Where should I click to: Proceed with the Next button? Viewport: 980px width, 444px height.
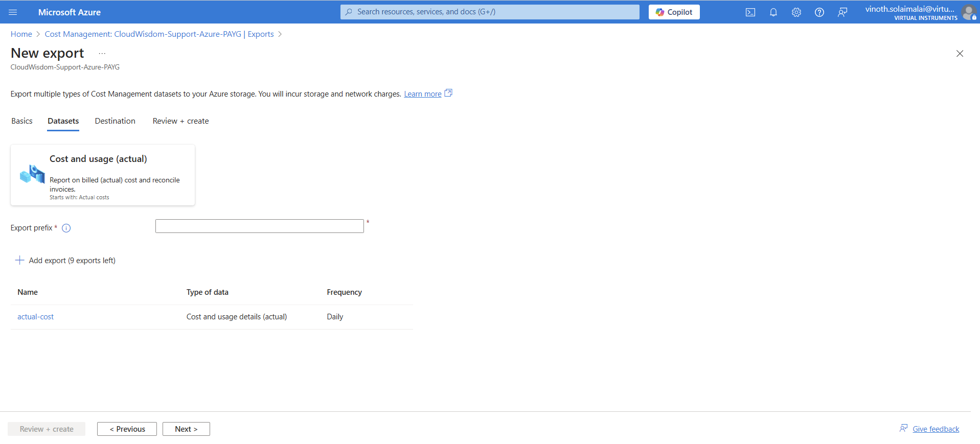(186, 429)
